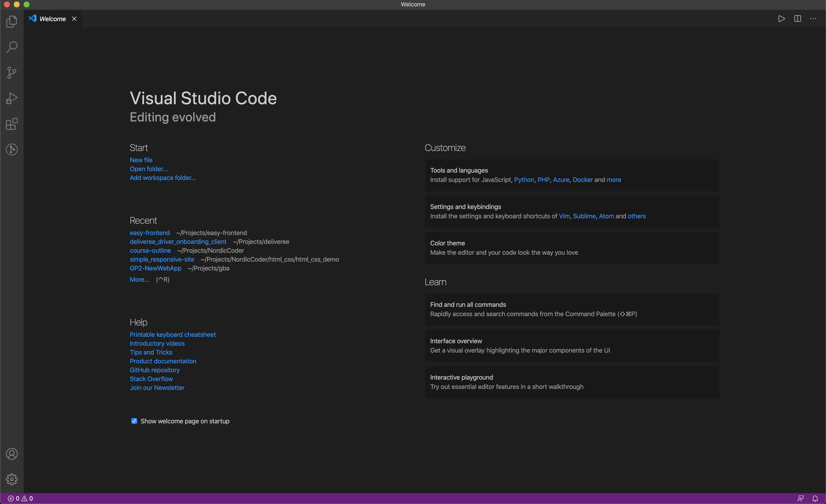Install Azure support link

[x=561, y=180]
